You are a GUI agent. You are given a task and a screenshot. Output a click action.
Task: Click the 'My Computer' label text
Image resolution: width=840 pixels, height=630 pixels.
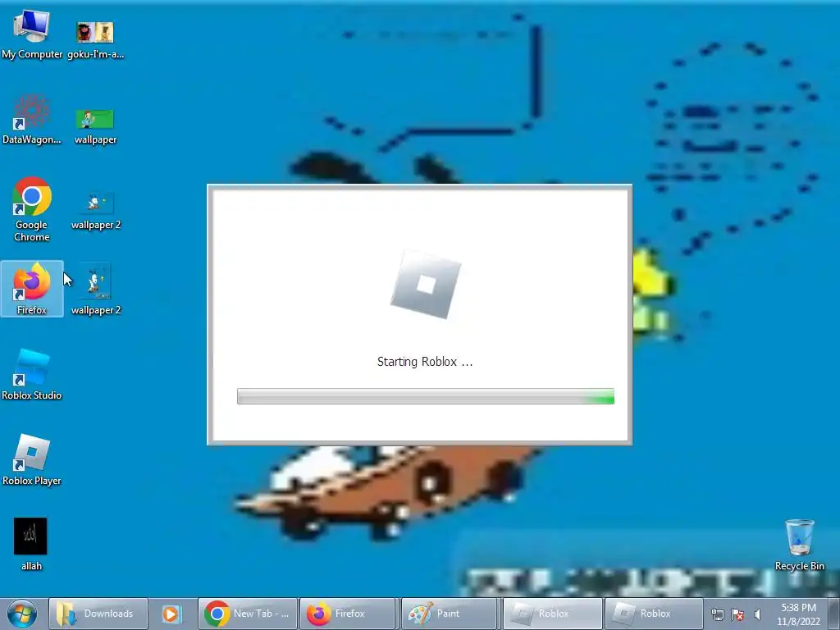[32, 54]
